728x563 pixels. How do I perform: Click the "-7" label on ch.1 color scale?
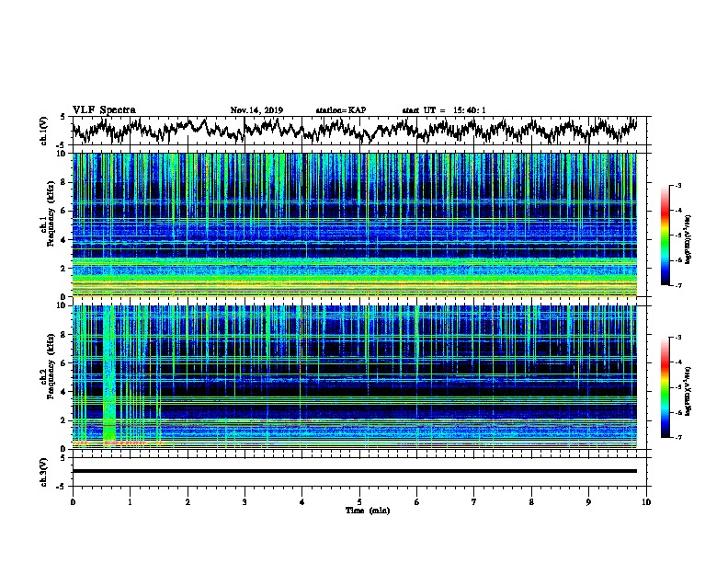click(x=677, y=285)
